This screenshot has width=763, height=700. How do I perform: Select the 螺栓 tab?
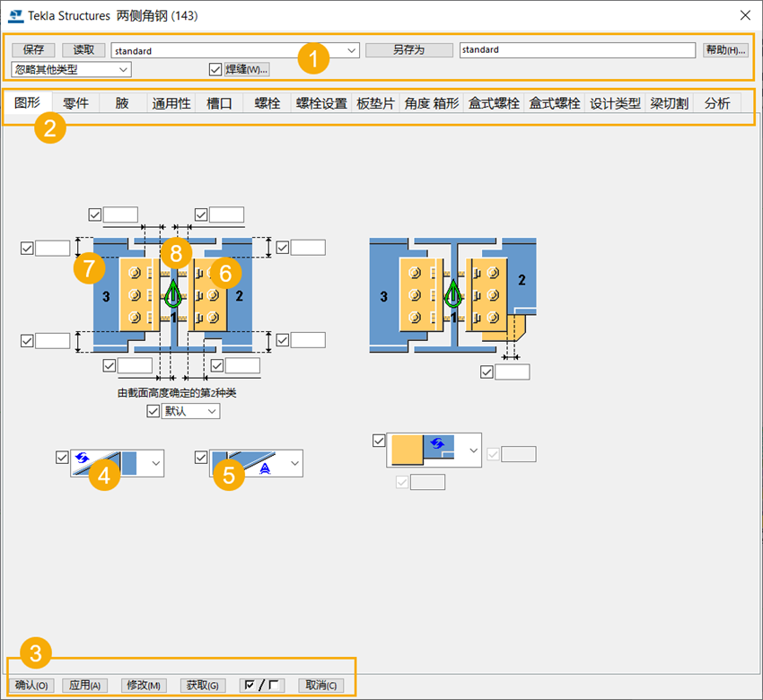(x=267, y=103)
